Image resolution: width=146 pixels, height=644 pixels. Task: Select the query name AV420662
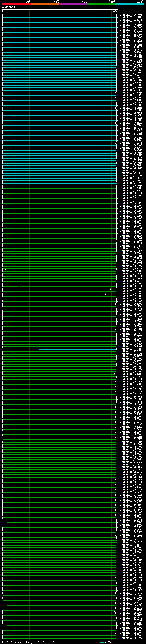(x=8, y=7)
